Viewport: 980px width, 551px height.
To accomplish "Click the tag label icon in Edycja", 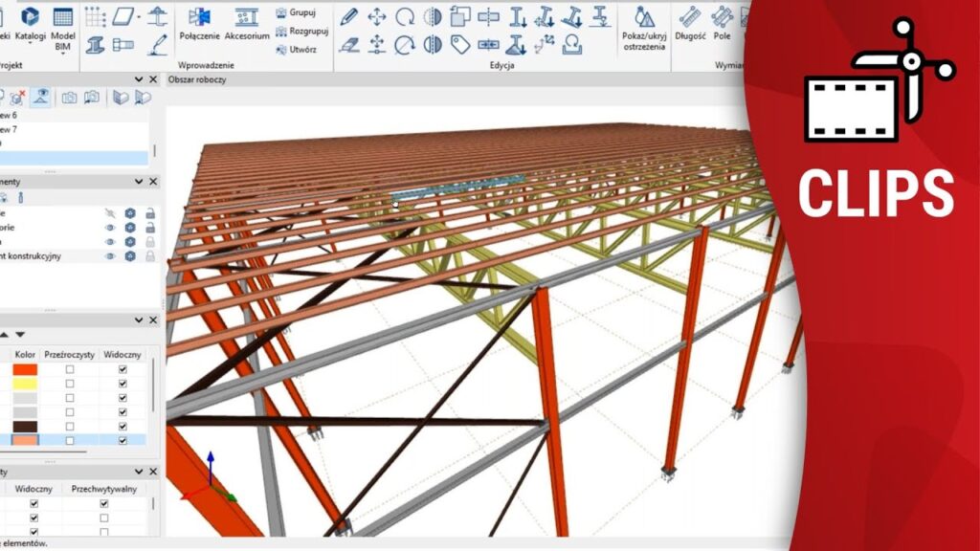I will tap(460, 44).
